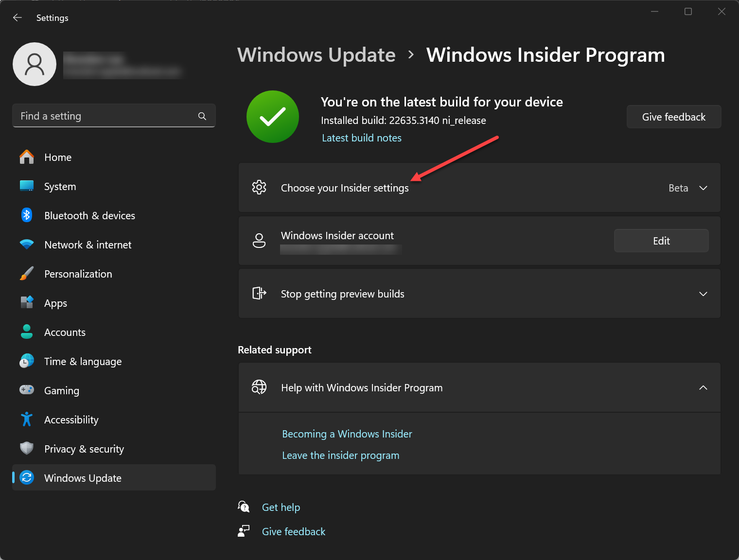The width and height of the screenshot is (739, 560).
Task: Click the exit icon for Stop getting preview builds
Action: 259,293
